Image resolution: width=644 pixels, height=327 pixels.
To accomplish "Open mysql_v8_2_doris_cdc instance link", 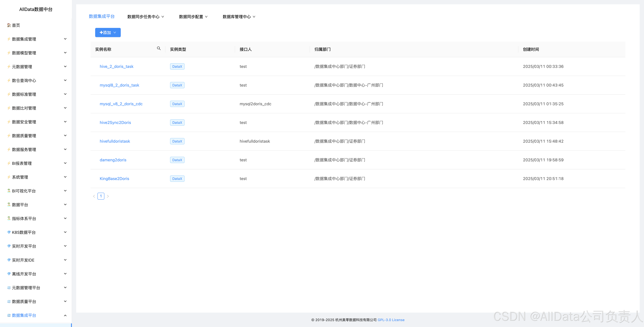I will pyautogui.click(x=121, y=104).
